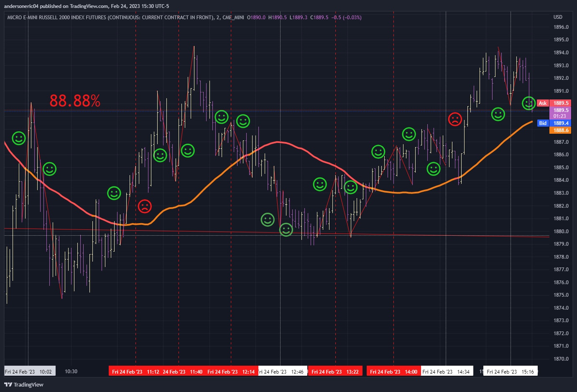The width and height of the screenshot is (577, 392).
Task: Click the low value L1889.3 in the legend
Action: 299,18
